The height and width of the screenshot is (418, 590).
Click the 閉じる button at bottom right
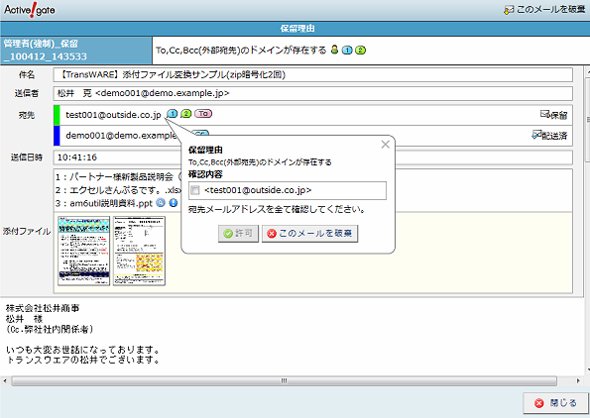point(556,403)
